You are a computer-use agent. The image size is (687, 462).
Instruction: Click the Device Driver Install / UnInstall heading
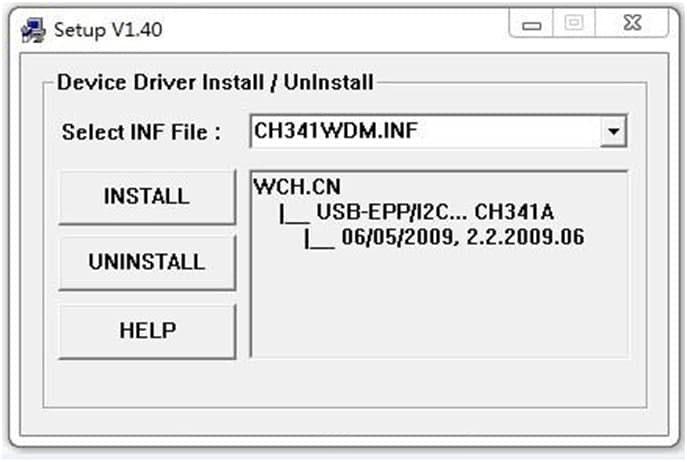[214, 82]
